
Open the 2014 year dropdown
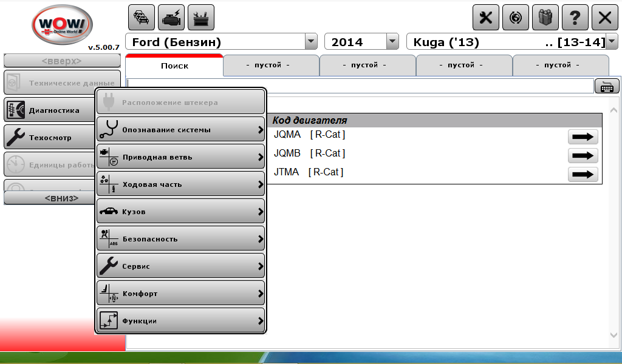(392, 42)
